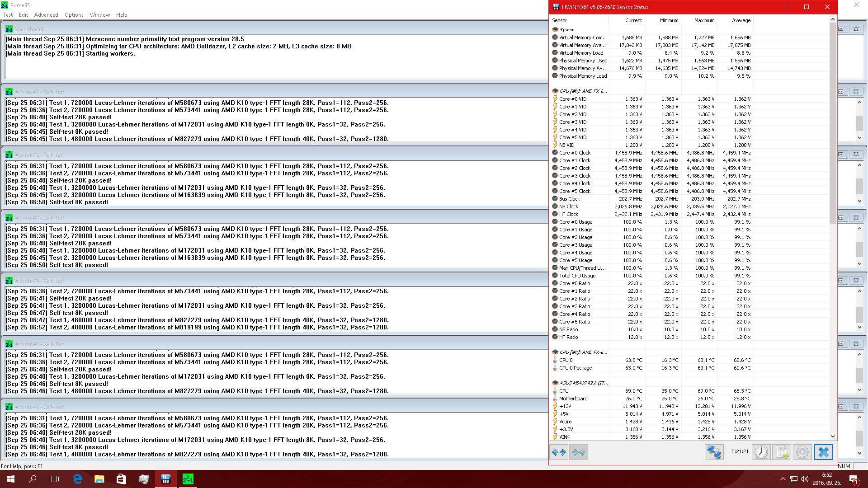This screenshot has width=868, height=488.
Task: Open the Test menu
Action: [x=8, y=15]
